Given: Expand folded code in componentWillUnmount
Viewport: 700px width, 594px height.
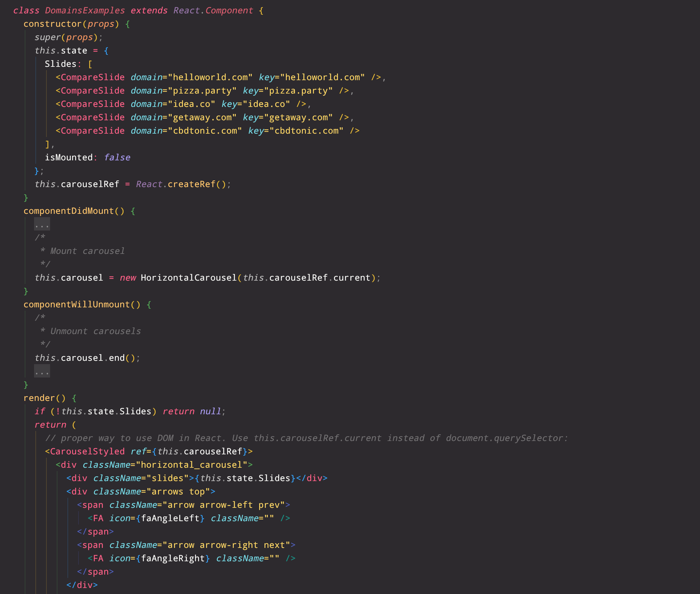Looking at the screenshot, I should [42, 371].
